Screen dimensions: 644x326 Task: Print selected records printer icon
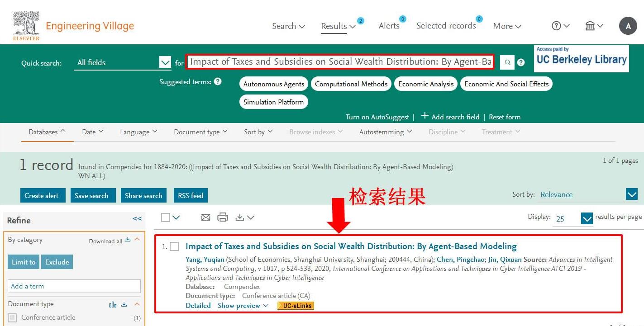(x=223, y=217)
